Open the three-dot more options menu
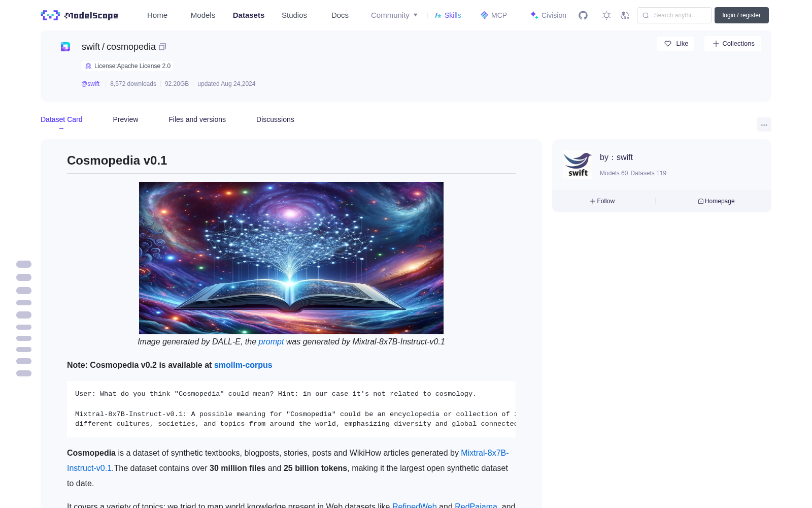Screen dimensions: 812x508 [x=764, y=124]
